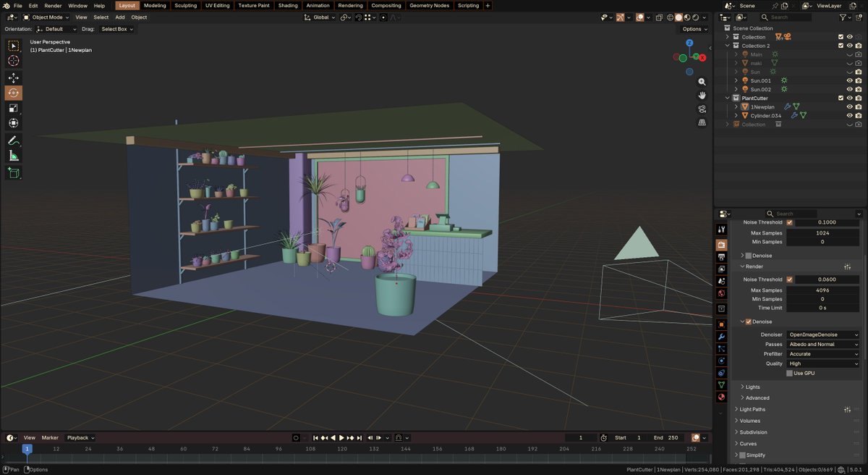Screen dimensions: 868x475
Task: Select the Cursor tool in the toolbar
Action: (x=14, y=61)
